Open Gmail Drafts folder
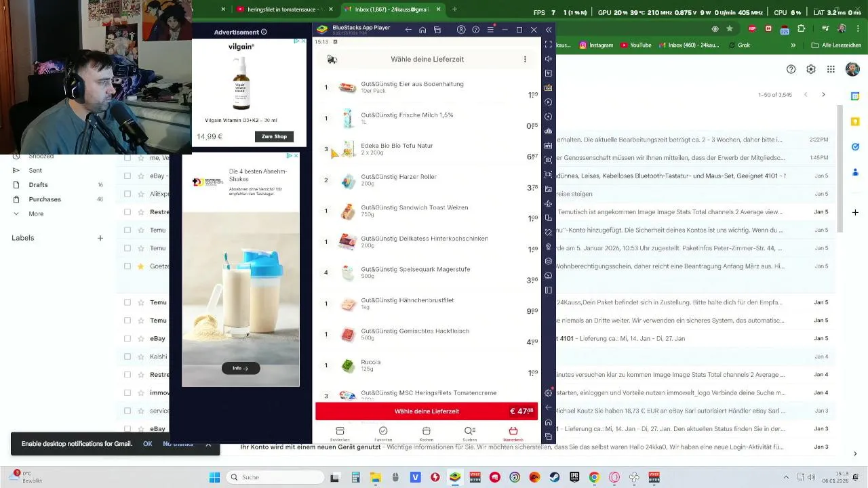This screenshot has width=868, height=488. (38, 184)
